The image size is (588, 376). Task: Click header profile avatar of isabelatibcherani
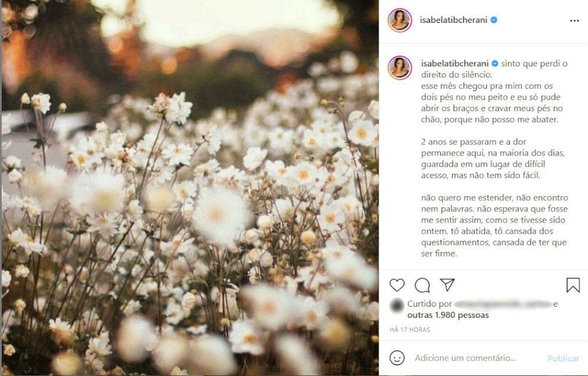click(x=400, y=20)
